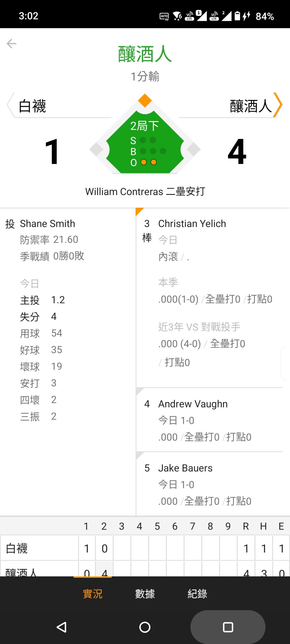The height and width of the screenshot is (644, 290).
Task: Tap the left chevron beside 白襪
Action: [x=10, y=105]
